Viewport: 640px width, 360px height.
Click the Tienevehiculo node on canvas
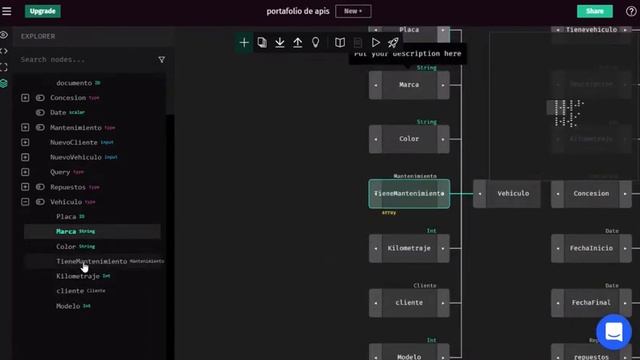point(591,30)
